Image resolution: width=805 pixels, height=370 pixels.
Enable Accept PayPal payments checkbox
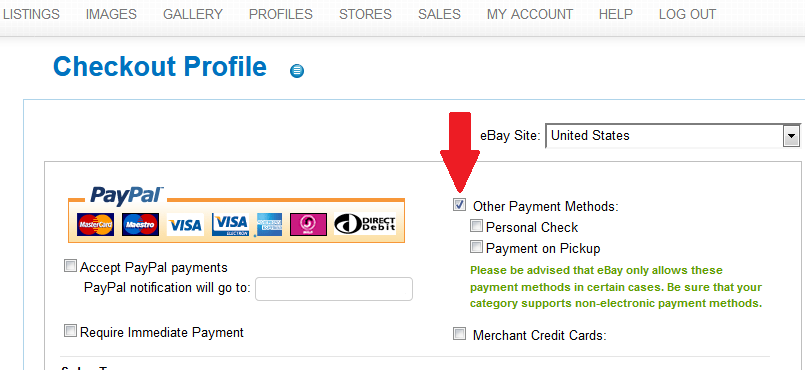click(x=70, y=266)
